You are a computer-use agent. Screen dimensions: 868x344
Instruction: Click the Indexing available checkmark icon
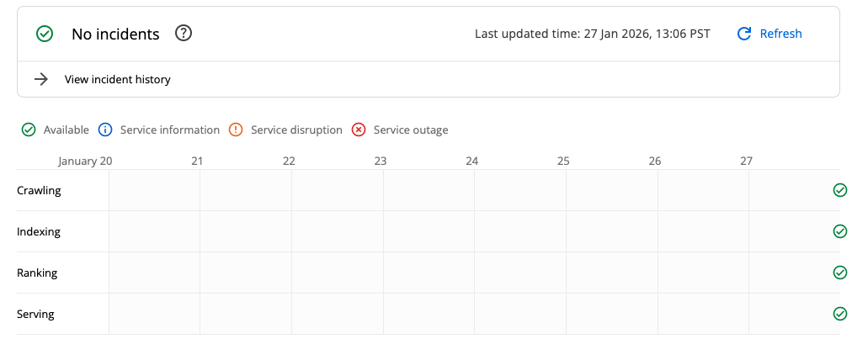click(x=839, y=231)
